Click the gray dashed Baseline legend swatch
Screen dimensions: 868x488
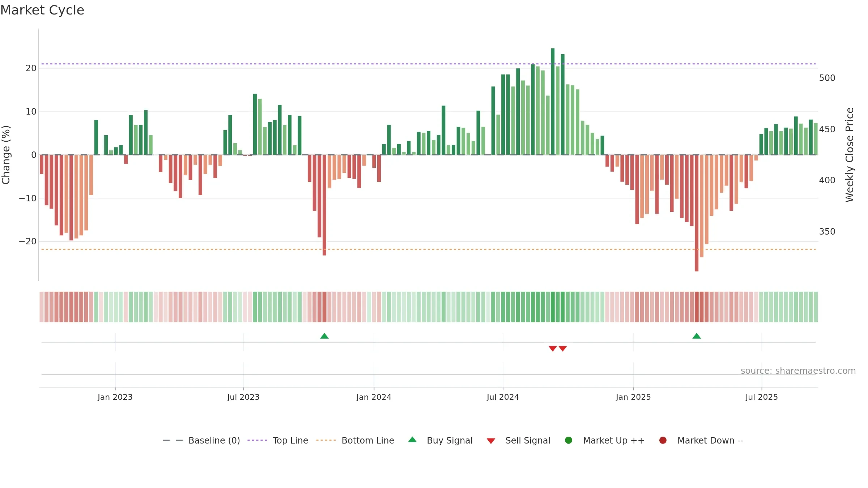(173, 440)
